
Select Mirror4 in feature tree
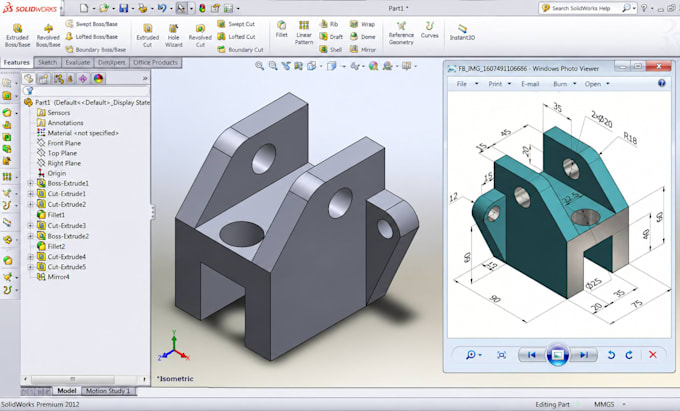(53, 277)
